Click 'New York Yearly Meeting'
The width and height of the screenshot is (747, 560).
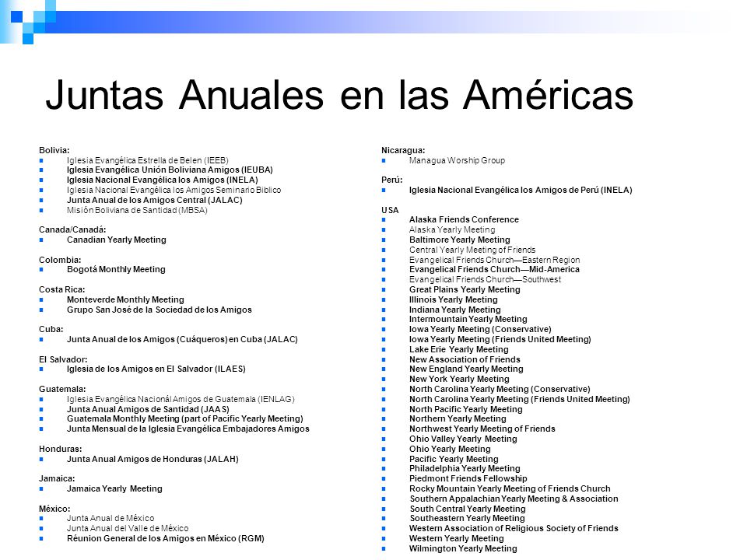point(459,379)
